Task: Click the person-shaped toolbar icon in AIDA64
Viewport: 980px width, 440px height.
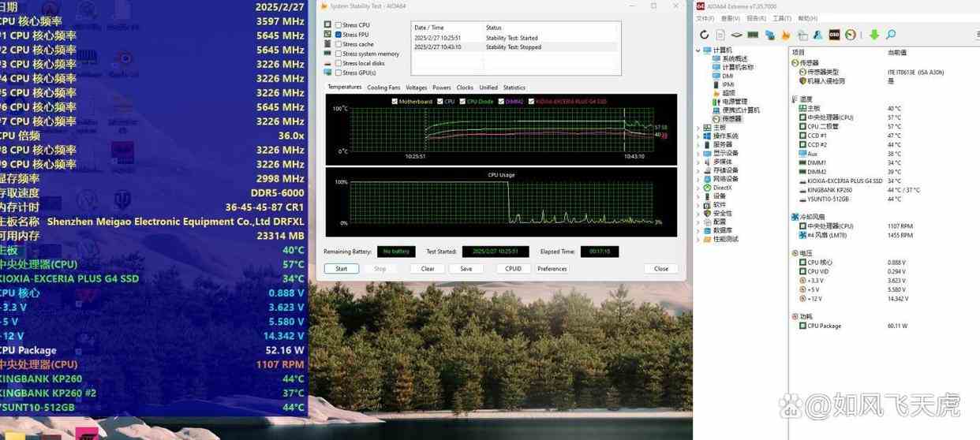Action: click(x=818, y=35)
